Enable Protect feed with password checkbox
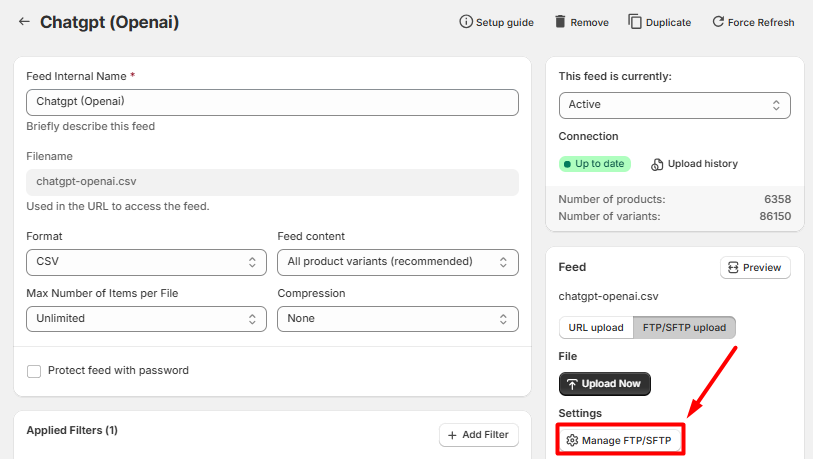 point(34,371)
